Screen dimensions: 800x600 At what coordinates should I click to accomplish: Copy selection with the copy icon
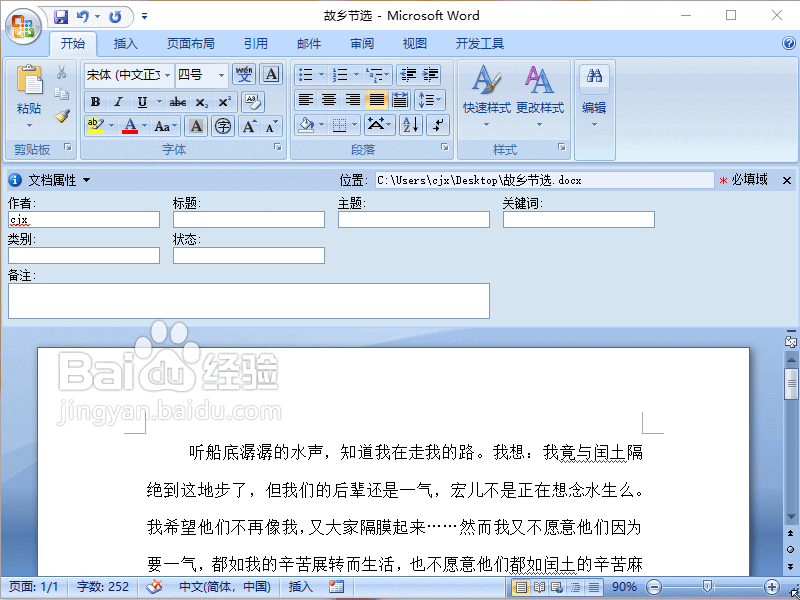[x=62, y=93]
